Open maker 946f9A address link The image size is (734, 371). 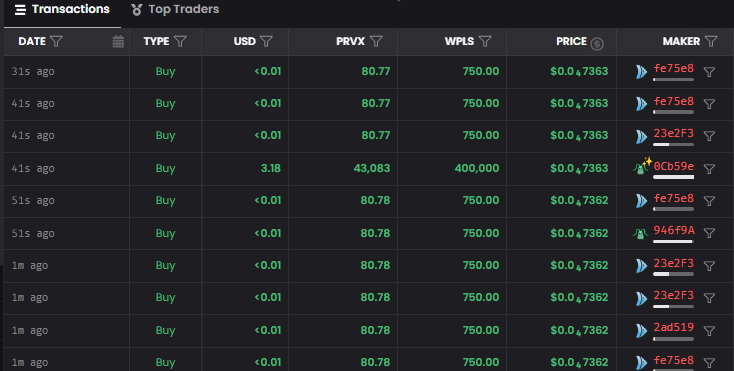point(674,230)
